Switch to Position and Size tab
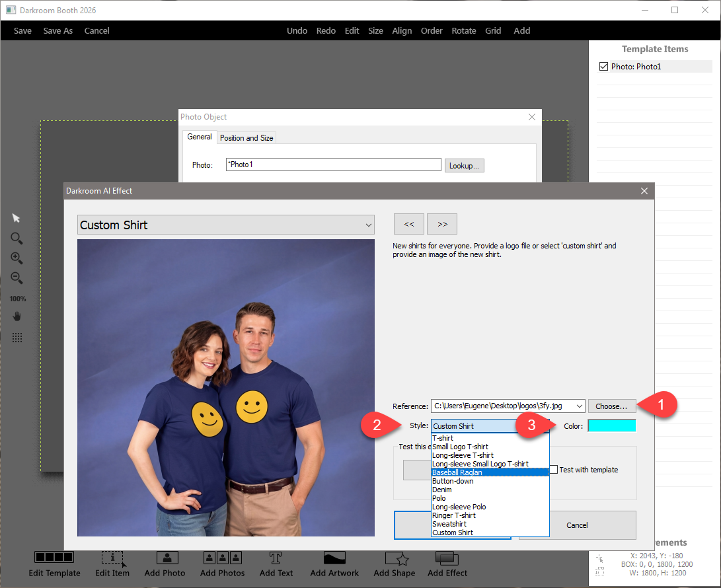Viewport: 721px width, 588px height. (x=247, y=138)
